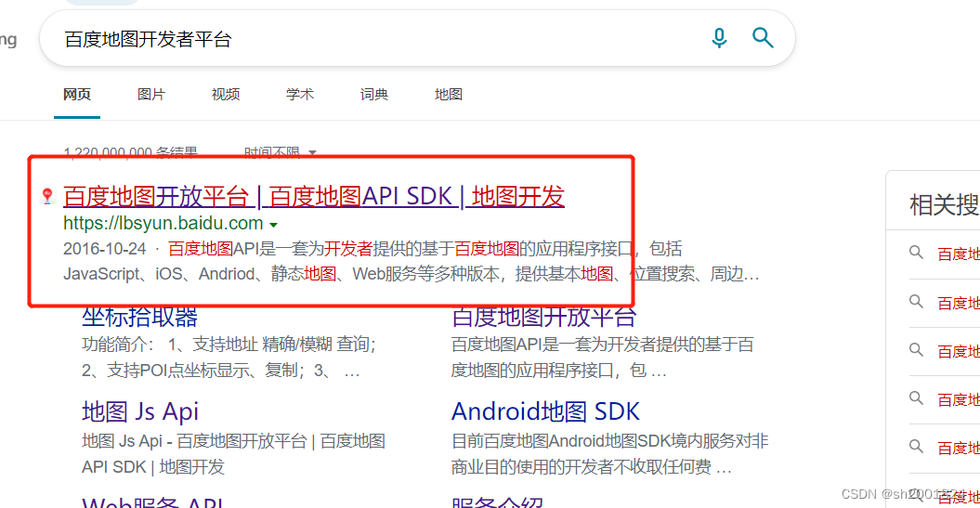The width and height of the screenshot is (980, 508).
Task: Open the 百度地图开放平台 | 百度地图API SDK result title
Action: [x=314, y=196]
